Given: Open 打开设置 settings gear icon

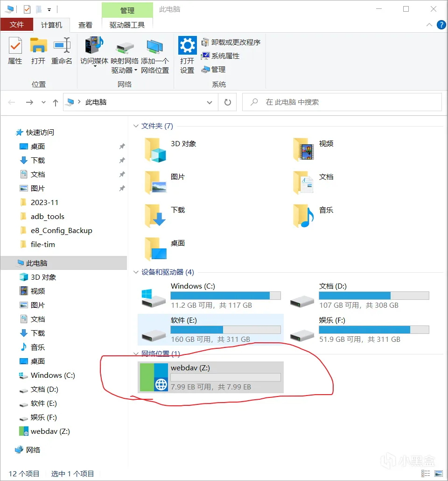Looking at the screenshot, I should (x=187, y=55).
